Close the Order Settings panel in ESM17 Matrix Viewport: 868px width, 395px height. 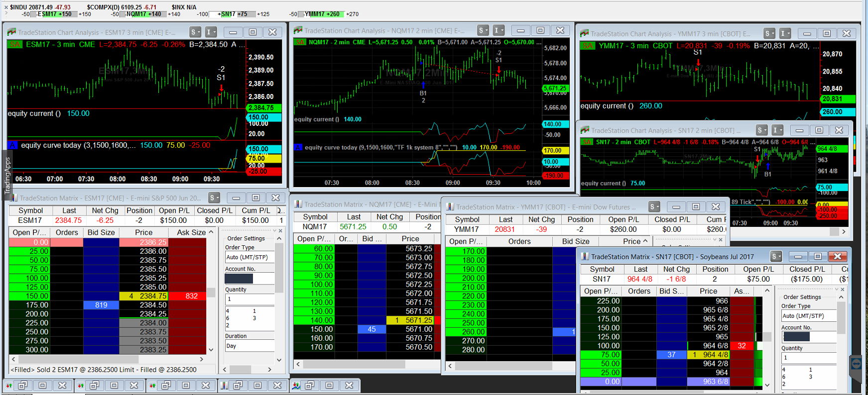coord(280,231)
